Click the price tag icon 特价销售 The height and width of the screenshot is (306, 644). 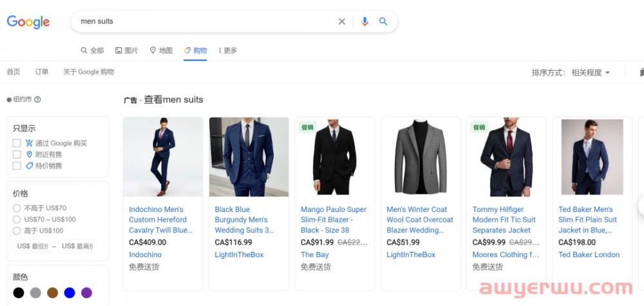pyautogui.click(x=29, y=166)
